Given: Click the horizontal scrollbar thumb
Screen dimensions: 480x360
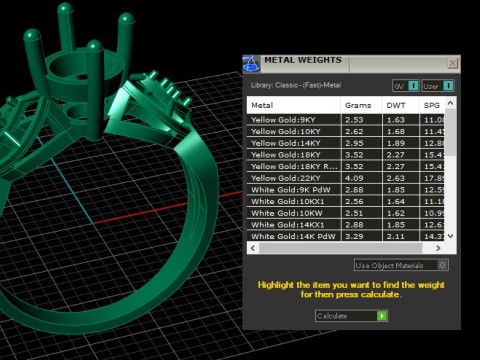Looking at the screenshot, I should pyautogui.click(x=340, y=248).
